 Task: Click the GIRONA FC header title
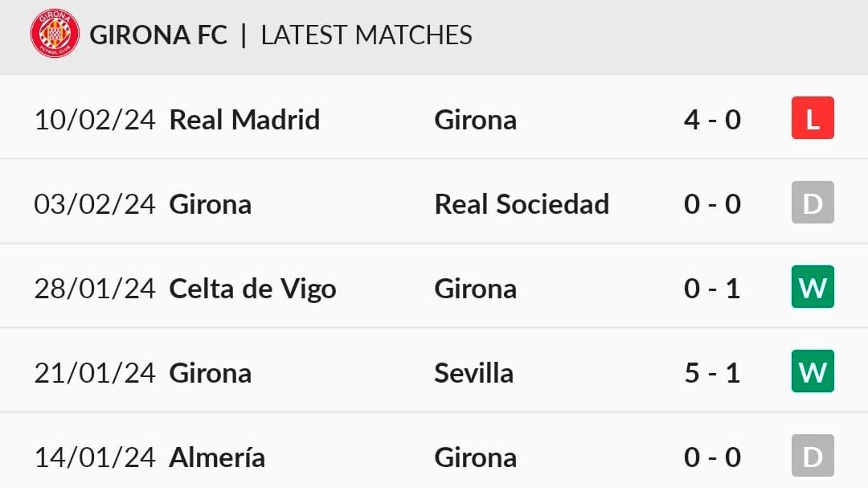pyautogui.click(x=158, y=35)
